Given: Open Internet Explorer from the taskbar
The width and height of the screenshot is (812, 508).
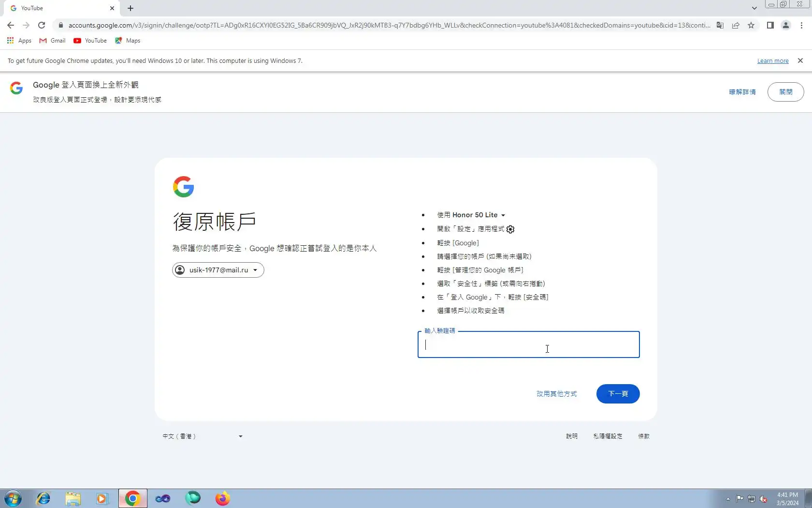Looking at the screenshot, I should click(x=43, y=498).
